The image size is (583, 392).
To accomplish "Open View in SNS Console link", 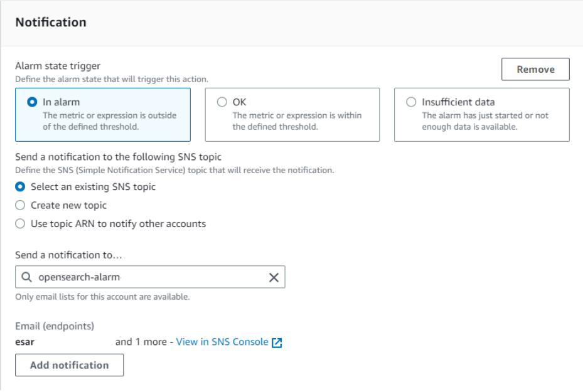I will [x=222, y=342].
